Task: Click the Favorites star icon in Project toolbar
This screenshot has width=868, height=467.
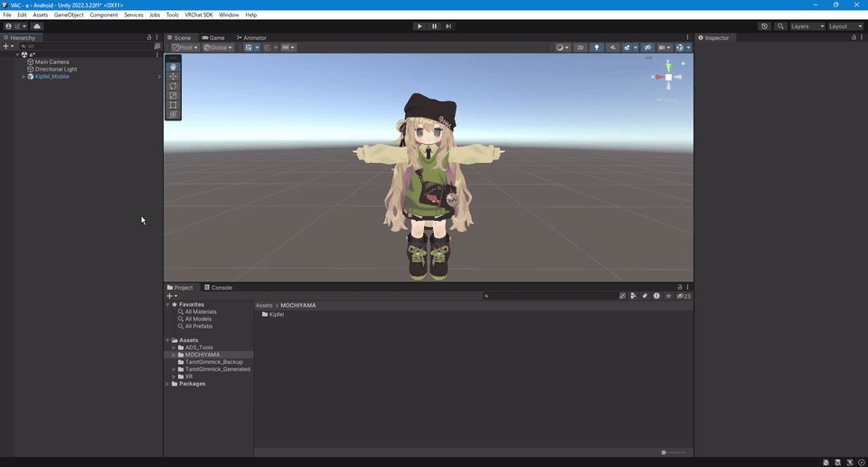Action: click(x=669, y=296)
